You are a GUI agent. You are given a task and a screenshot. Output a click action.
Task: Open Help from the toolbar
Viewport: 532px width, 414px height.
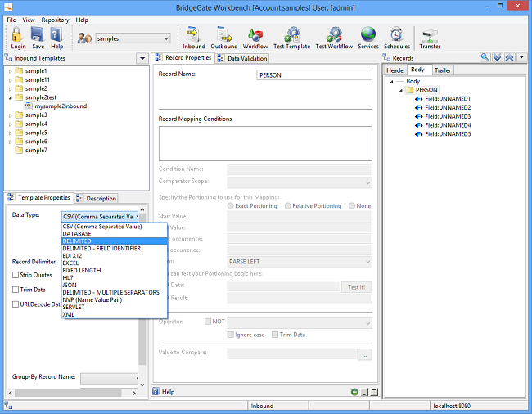(x=56, y=38)
